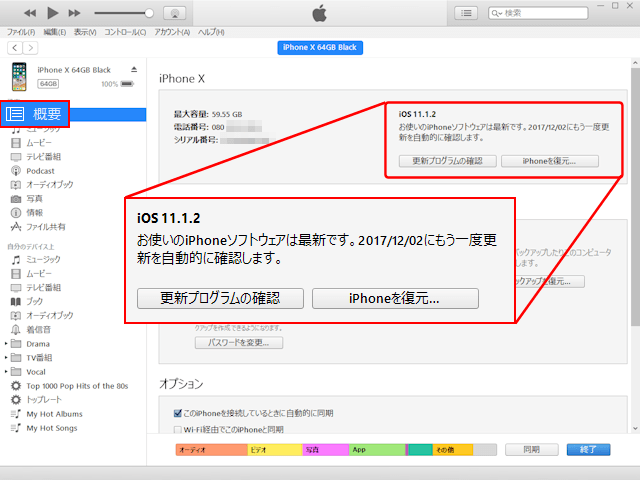Expand the Vocal playlist folder
The image size is (640, 480).
coord(6,372)
